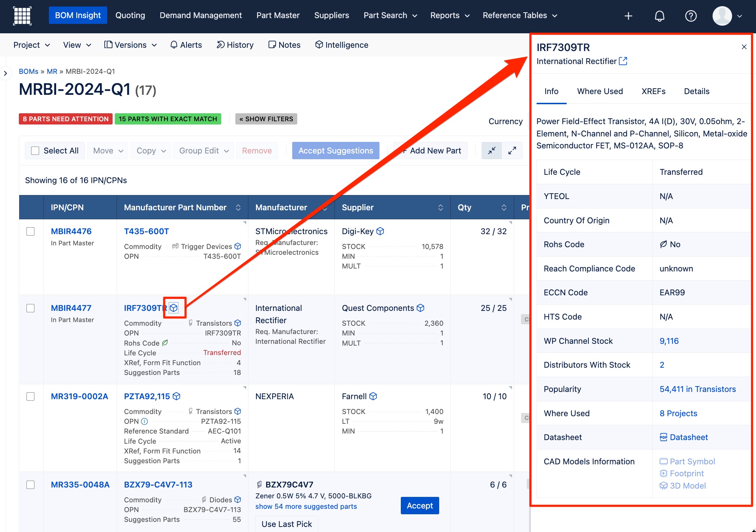Open the Reference Tables dropdown
This screenshot has height=532, width=756.
pyautogui.click(x=520, y=16)
